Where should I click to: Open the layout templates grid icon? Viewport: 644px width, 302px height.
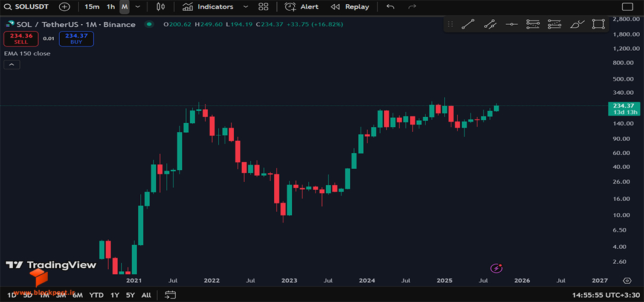pyautogui.click(x=263, y=7)
